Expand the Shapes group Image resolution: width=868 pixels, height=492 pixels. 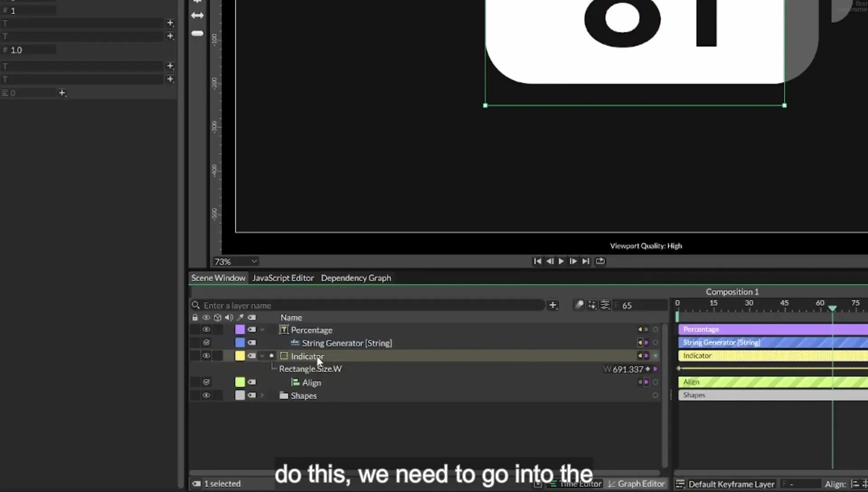262,395
